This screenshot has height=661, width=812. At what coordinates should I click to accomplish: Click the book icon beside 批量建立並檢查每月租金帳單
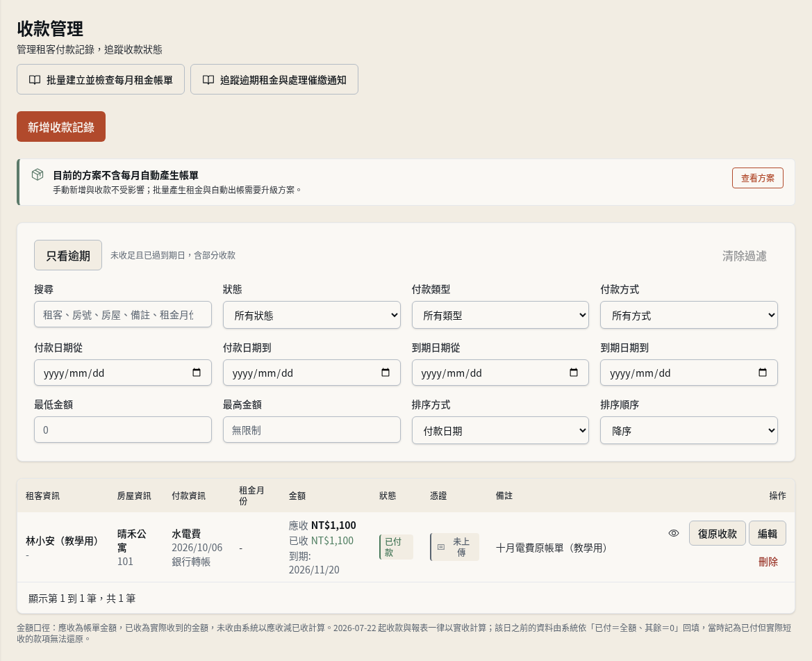pyautogui.click(x=35, y=80)
